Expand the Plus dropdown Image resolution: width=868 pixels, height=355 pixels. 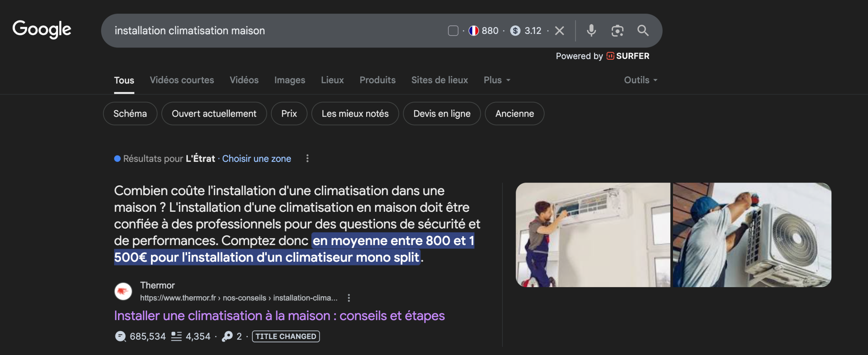(x=497, y=80)
